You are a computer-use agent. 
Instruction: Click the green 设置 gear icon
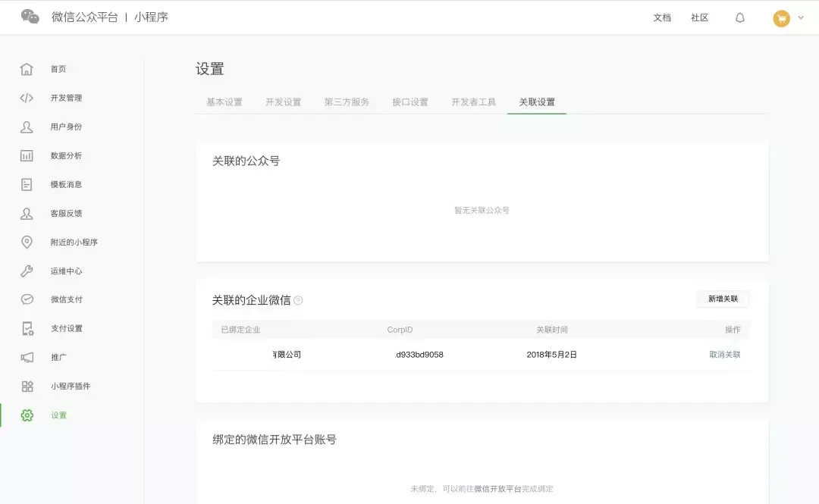[27, 415]
